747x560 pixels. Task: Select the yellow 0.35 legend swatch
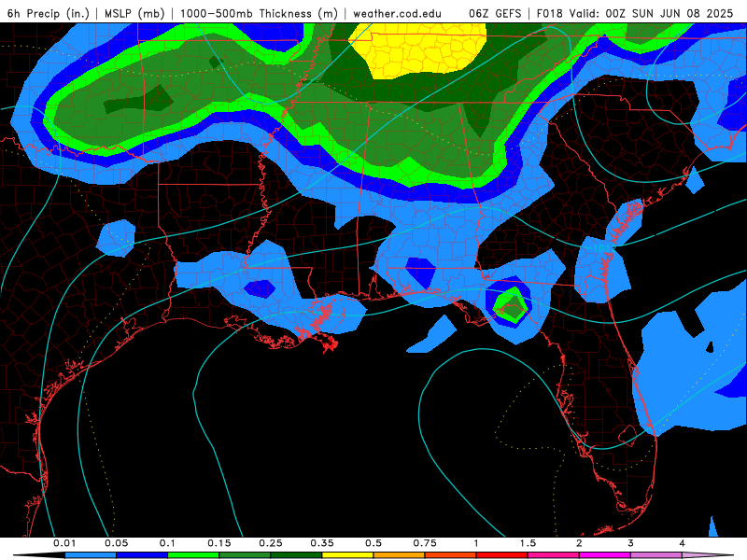[347, 555]
